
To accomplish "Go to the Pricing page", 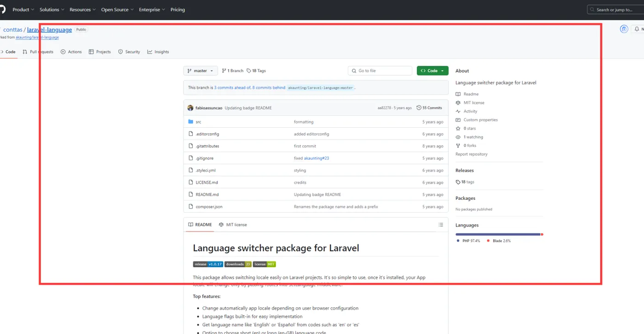I will 178,10.
